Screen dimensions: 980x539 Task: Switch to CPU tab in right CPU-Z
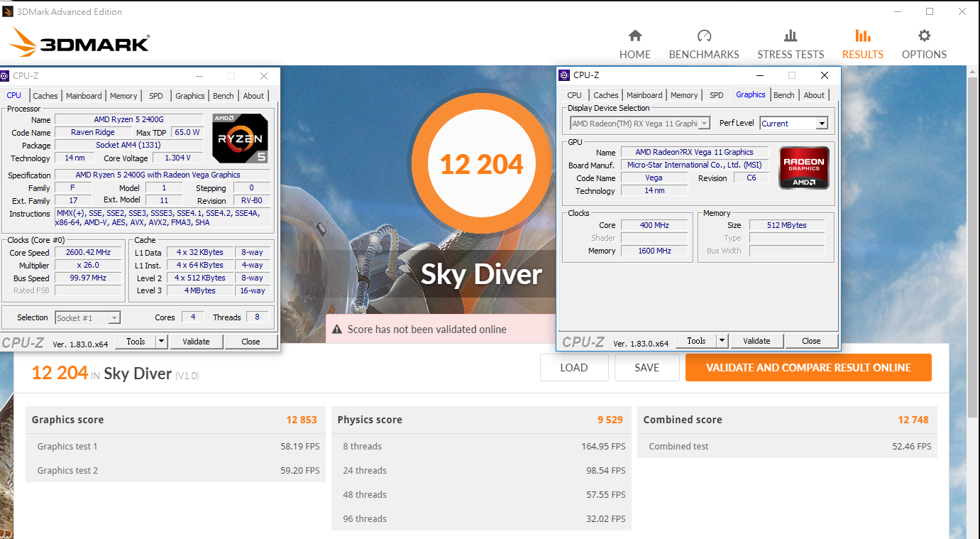click(575, 95)
